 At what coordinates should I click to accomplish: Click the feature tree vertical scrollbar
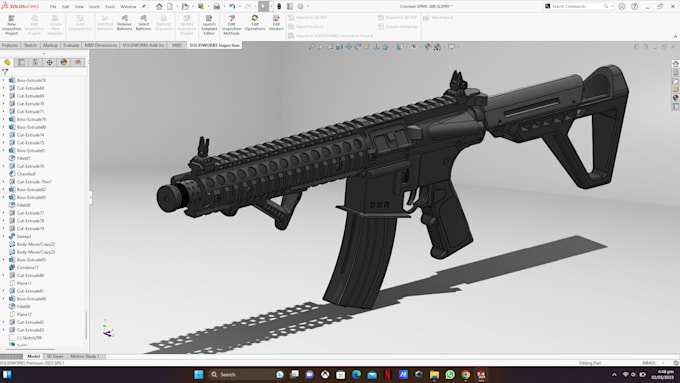[86, 325]
